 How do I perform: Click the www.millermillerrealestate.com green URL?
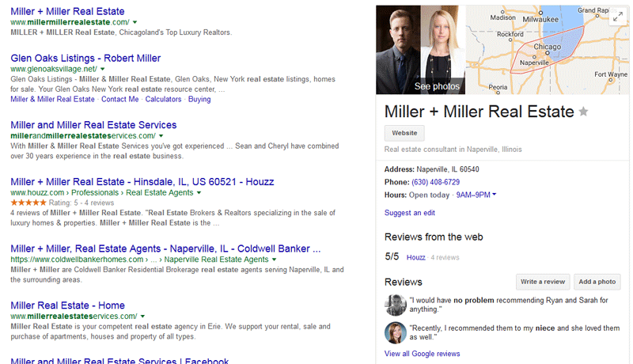70,22
